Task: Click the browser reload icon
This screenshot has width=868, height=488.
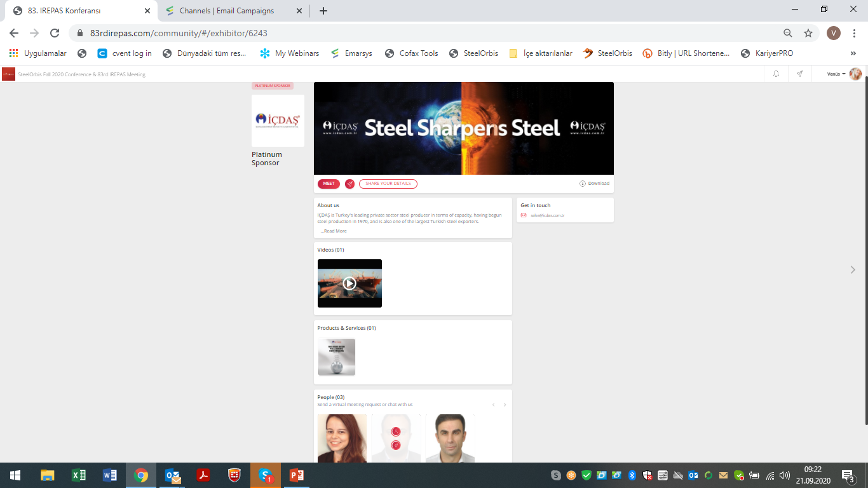Action: (x=55, y=33)
